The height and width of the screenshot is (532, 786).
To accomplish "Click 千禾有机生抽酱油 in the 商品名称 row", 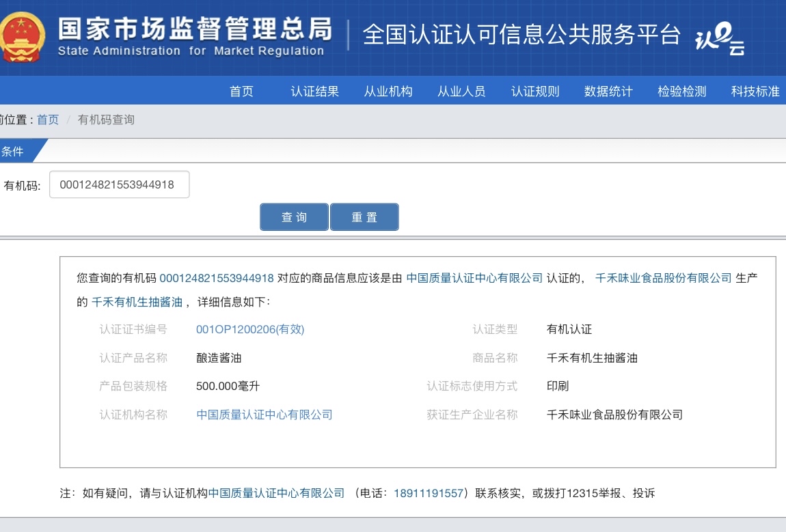I will [592, 358].
